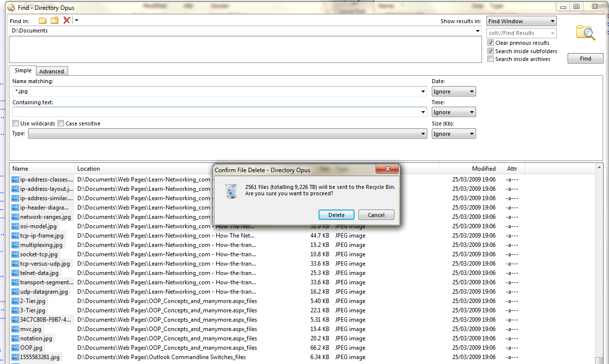Screen dimensions: 609x364
Task: Select file icon for mvc.jpg
Action: tap(15, 329)
